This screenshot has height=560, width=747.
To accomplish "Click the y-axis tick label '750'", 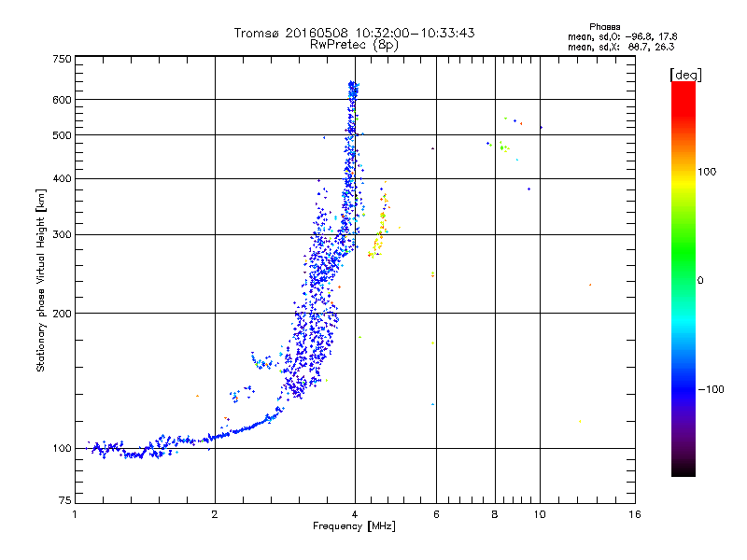I will pyautogui.click(x=63, y=59).
